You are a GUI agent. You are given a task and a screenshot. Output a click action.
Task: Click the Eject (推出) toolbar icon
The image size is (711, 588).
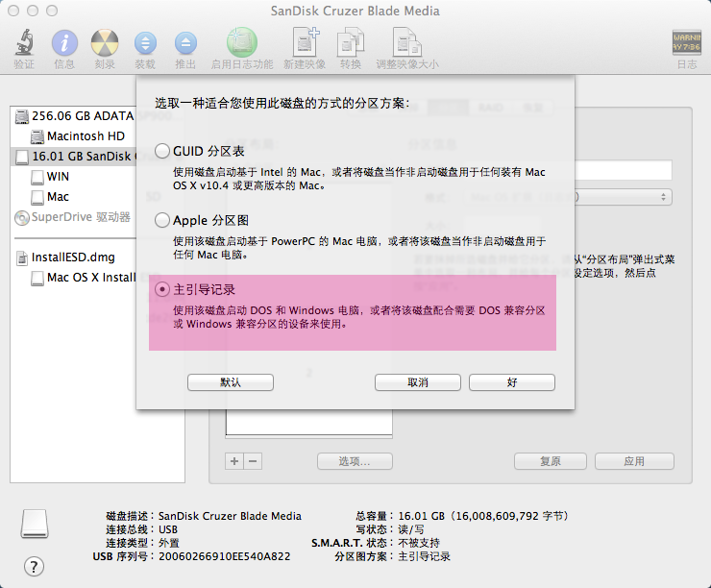click(185, 43)
